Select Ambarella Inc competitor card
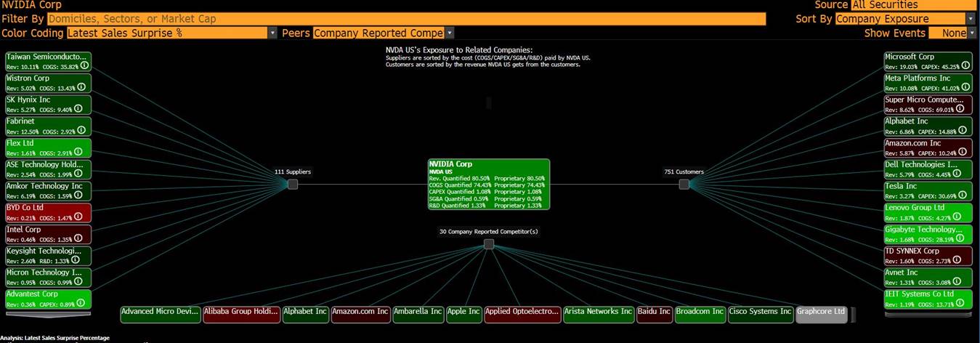980x343 pixels. click(x=418, y=314)
